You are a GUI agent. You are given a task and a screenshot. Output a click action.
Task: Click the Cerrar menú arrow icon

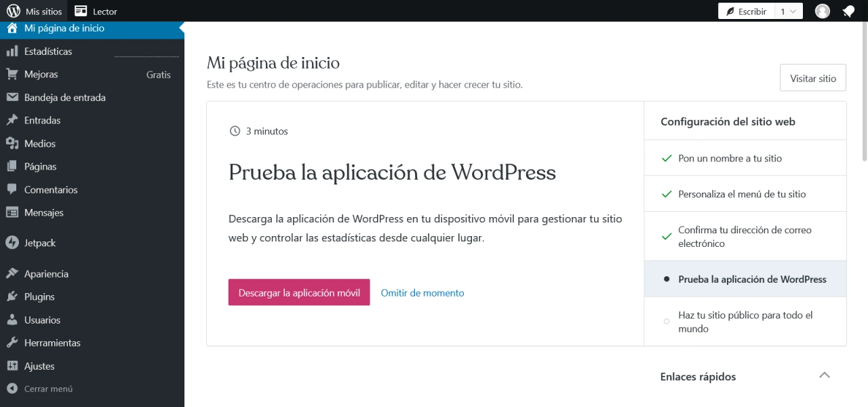coord(12,389)
